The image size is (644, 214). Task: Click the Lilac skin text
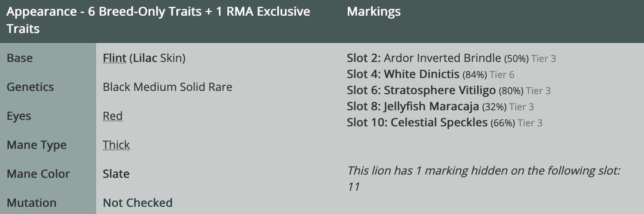(145, 58)
